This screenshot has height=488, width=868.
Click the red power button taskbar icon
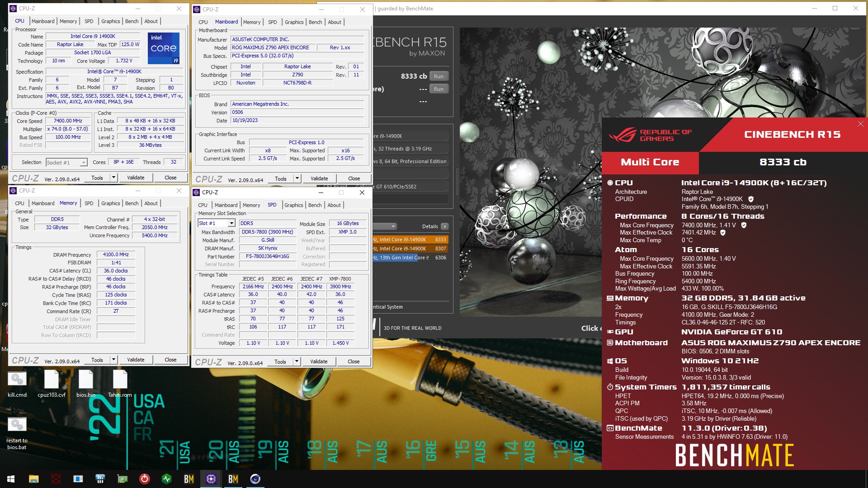[x=145, y=479]
